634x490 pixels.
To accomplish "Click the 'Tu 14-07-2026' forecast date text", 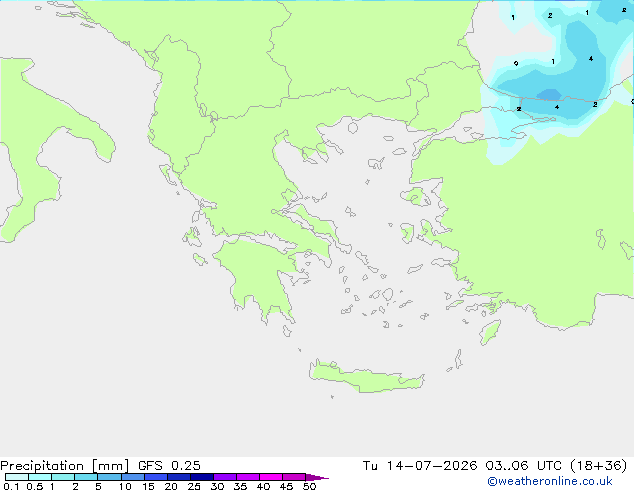I will (420, 466).
